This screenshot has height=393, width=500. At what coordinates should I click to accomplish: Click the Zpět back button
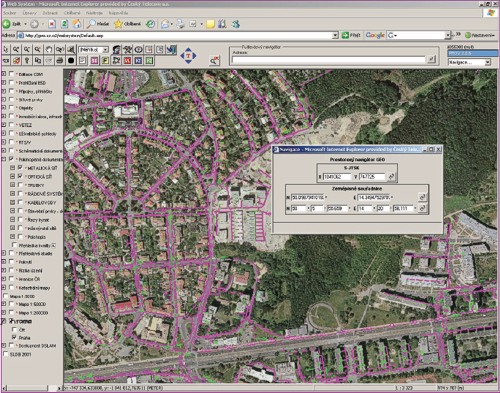12,24
